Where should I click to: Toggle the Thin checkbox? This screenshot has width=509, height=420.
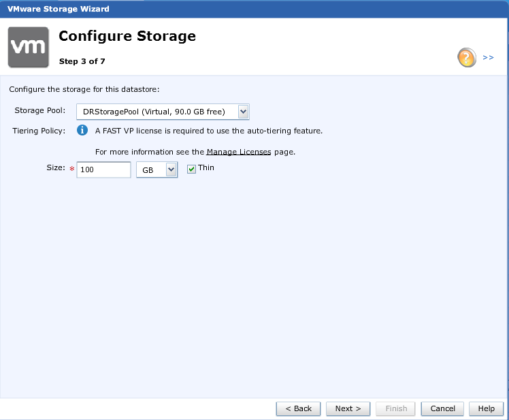pos(191,169)
